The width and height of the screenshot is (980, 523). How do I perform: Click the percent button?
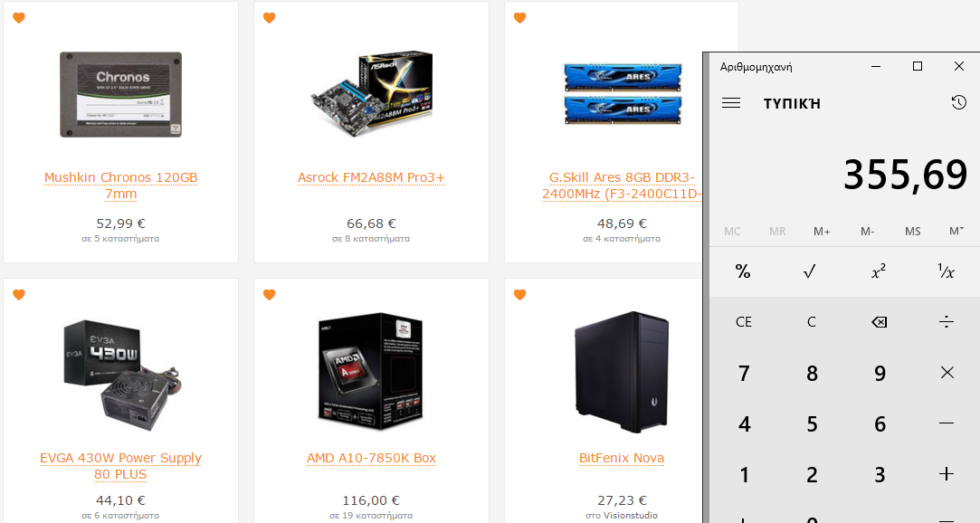click(743, 271)
